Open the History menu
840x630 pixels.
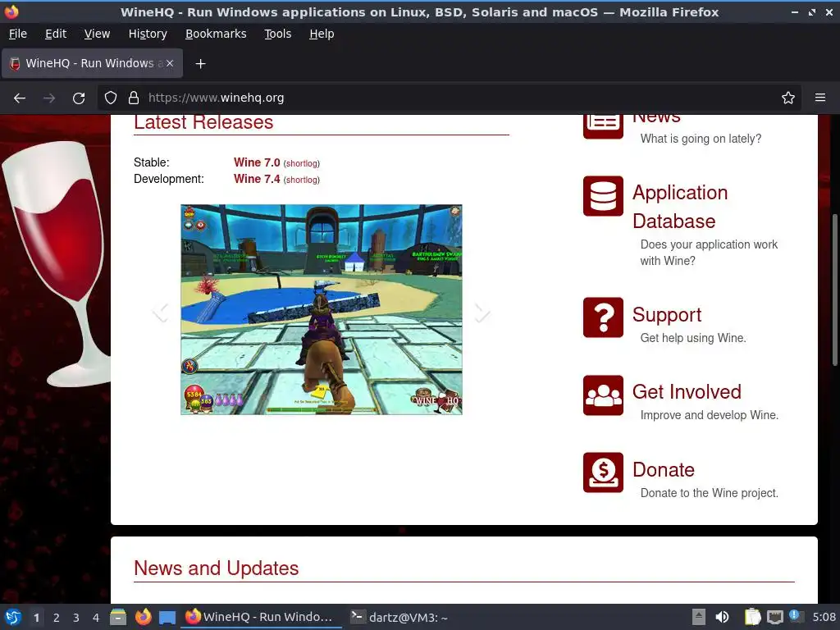(x=148, y=34)
